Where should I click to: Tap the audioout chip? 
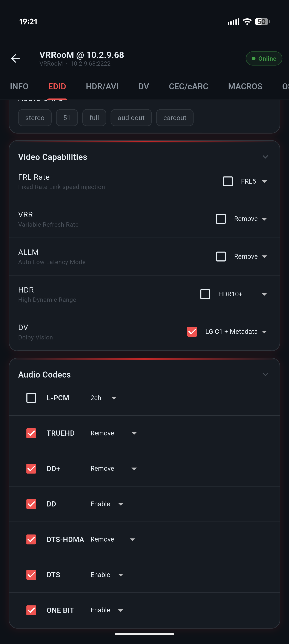point(131,118)
